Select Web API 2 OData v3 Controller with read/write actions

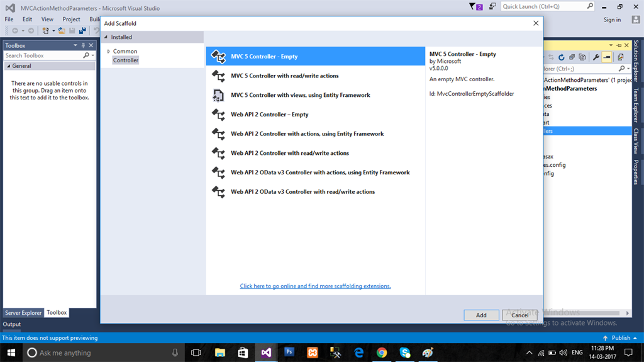pos(315,191)
